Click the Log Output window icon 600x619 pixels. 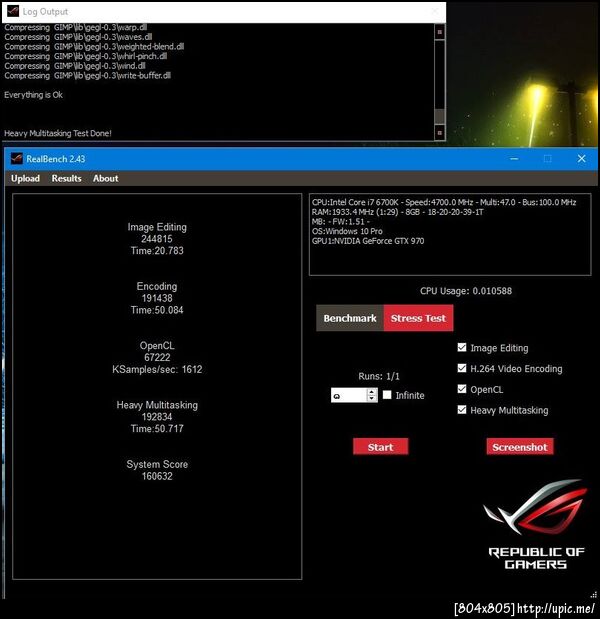(x=13, y=11)
